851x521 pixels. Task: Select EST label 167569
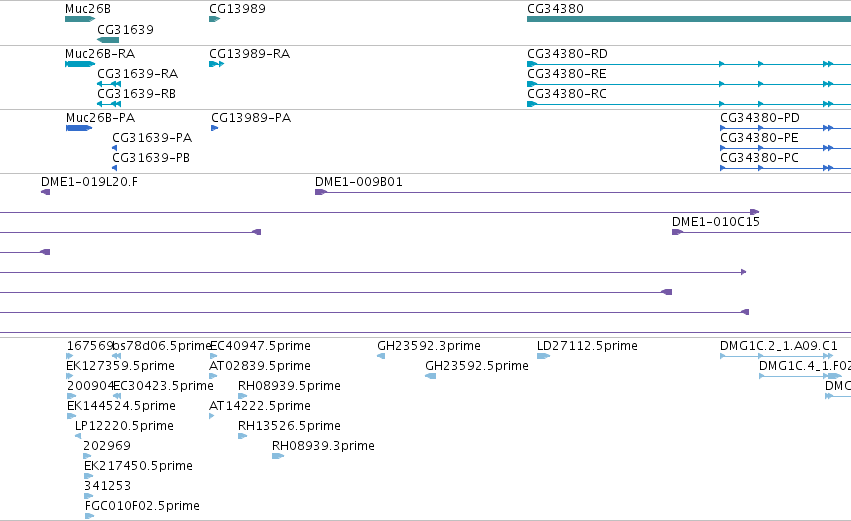(x=90, y=346)
